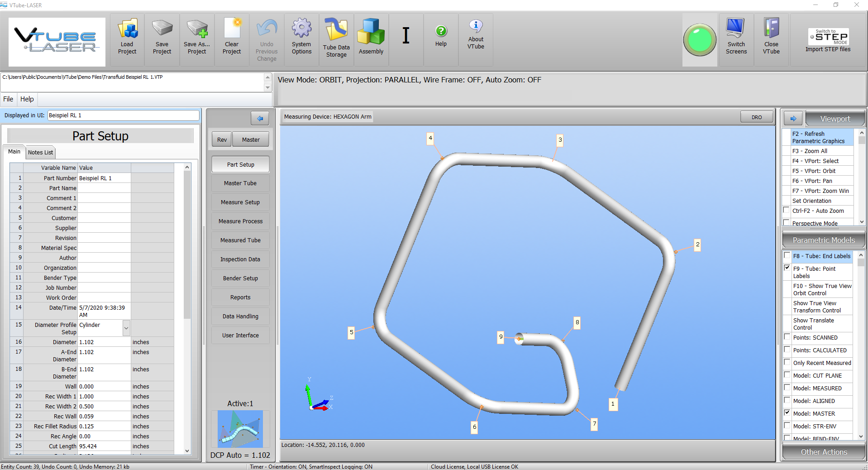
Task: Collapse the Parametric Models panel header
Action: point(823,240)
